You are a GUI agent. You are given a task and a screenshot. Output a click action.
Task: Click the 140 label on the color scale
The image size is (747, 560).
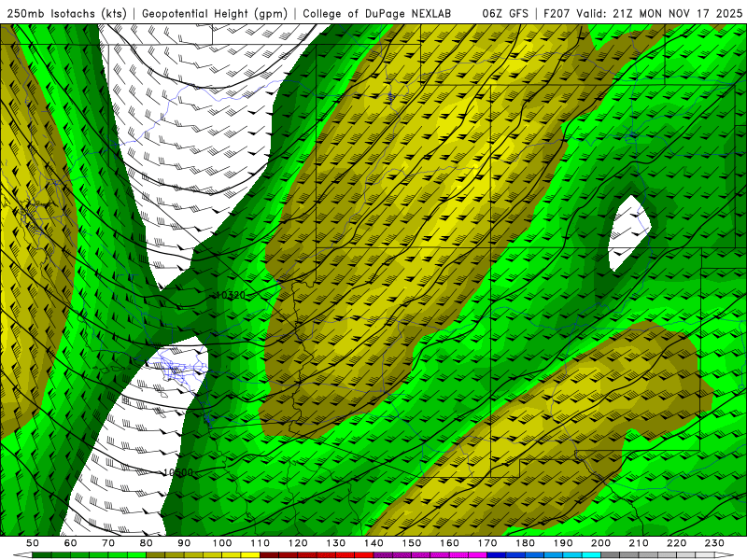point(373,543)
